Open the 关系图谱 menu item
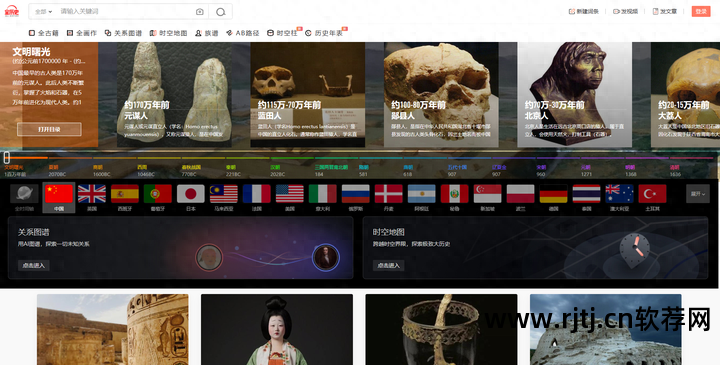 coord(123,33)
